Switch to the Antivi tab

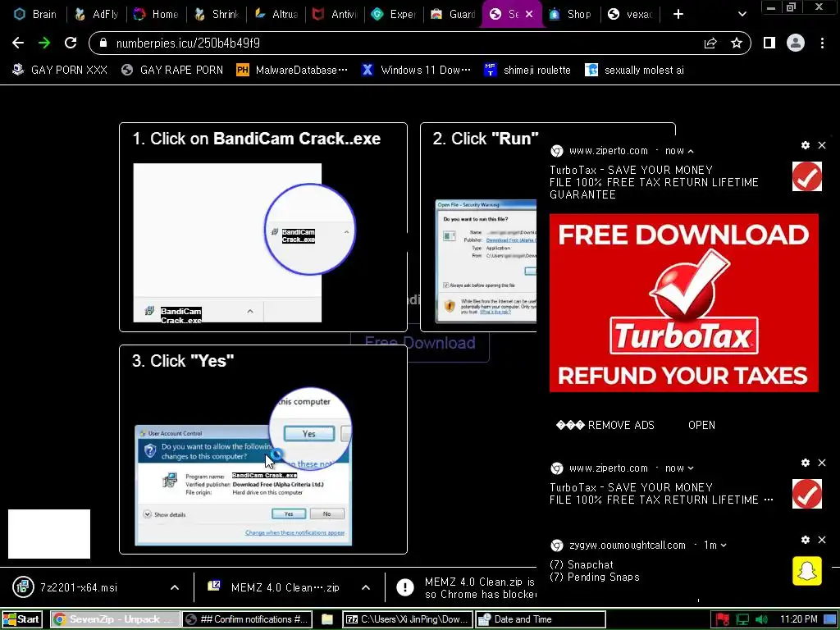tap(336, 15)
